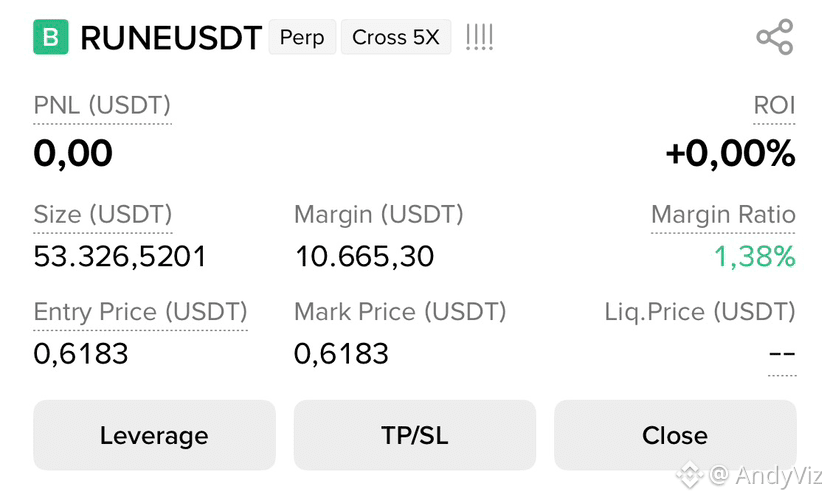Tap the Entry Price (USDT) label
Viewport: 830px width, 500px height.
[x=140, y=312]
